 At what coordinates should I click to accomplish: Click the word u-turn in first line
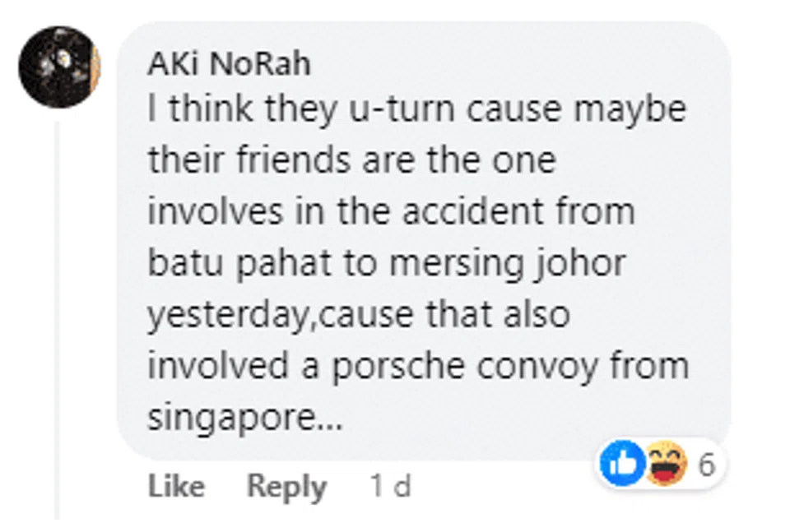402,109
